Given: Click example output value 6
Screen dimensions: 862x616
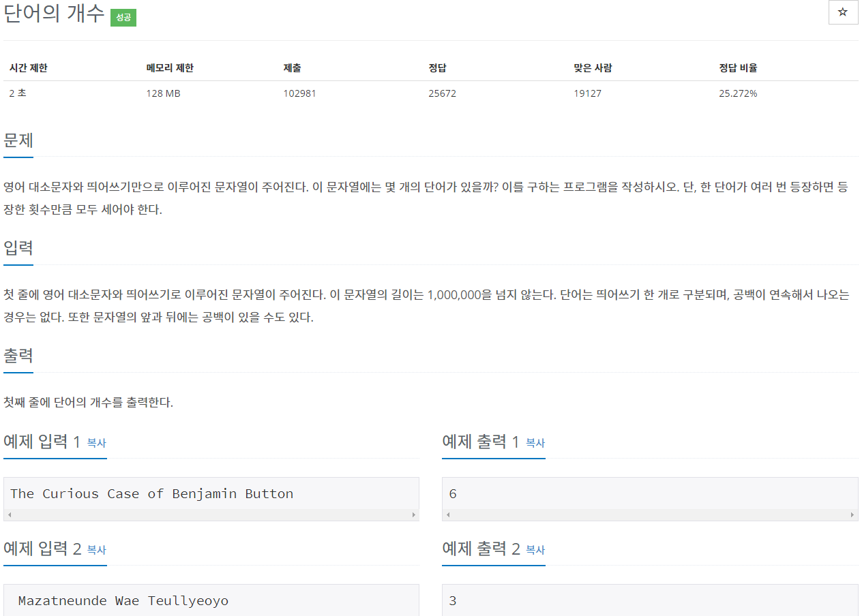Looking at the screenshot, I should tap(453, 494).
